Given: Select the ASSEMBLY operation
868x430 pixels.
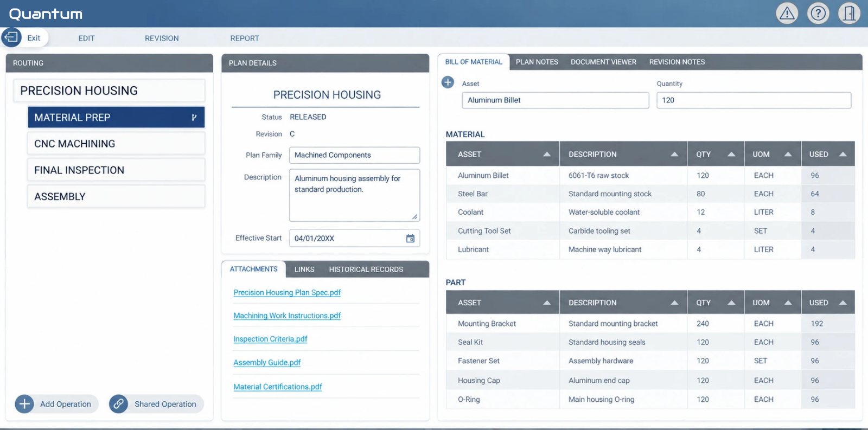Looking at the screenshot, I should pos(116,196).
